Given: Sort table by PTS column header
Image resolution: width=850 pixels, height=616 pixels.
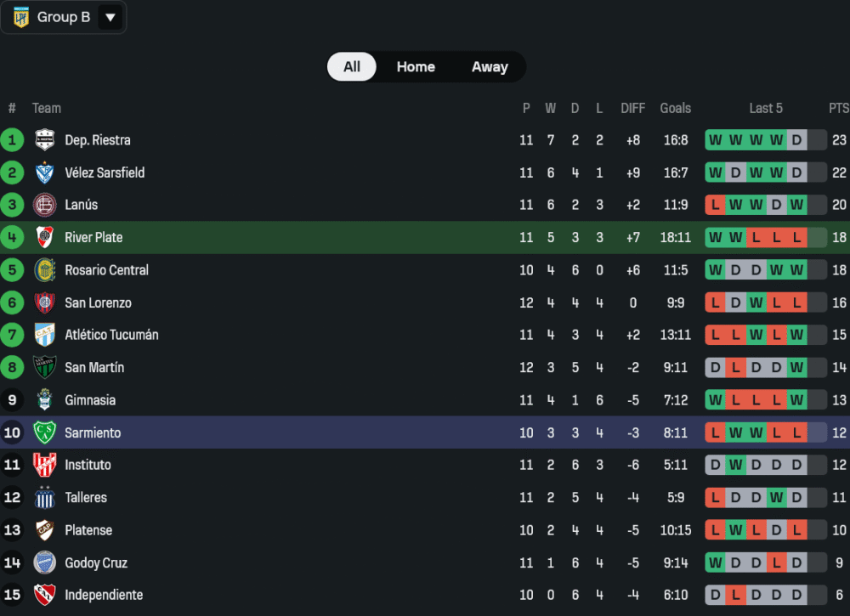Looking at the screenshot, I should [x=838, y=108].
